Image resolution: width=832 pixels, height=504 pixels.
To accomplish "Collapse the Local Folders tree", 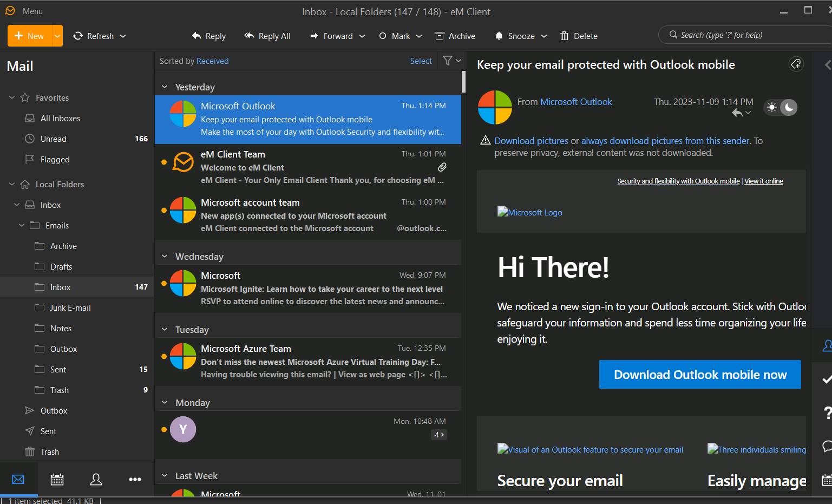I will [x=11, y=184].
